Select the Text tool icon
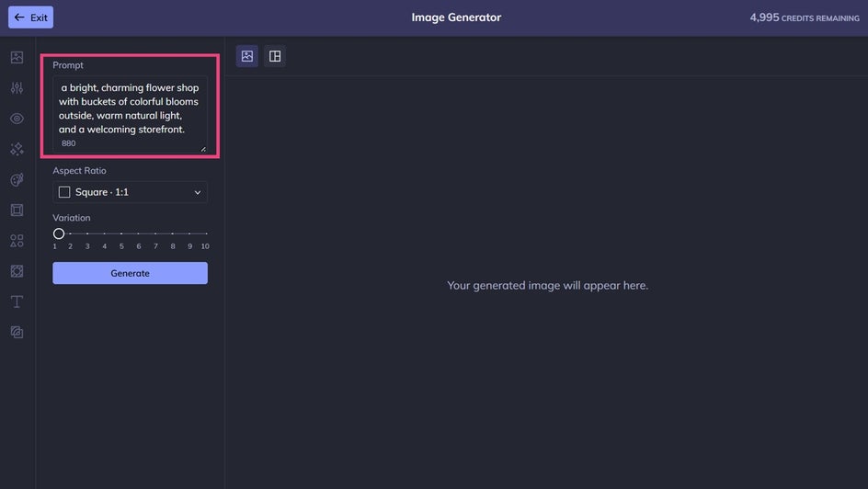This screenshot has height=489, width=868. click(x=17, y=301)
